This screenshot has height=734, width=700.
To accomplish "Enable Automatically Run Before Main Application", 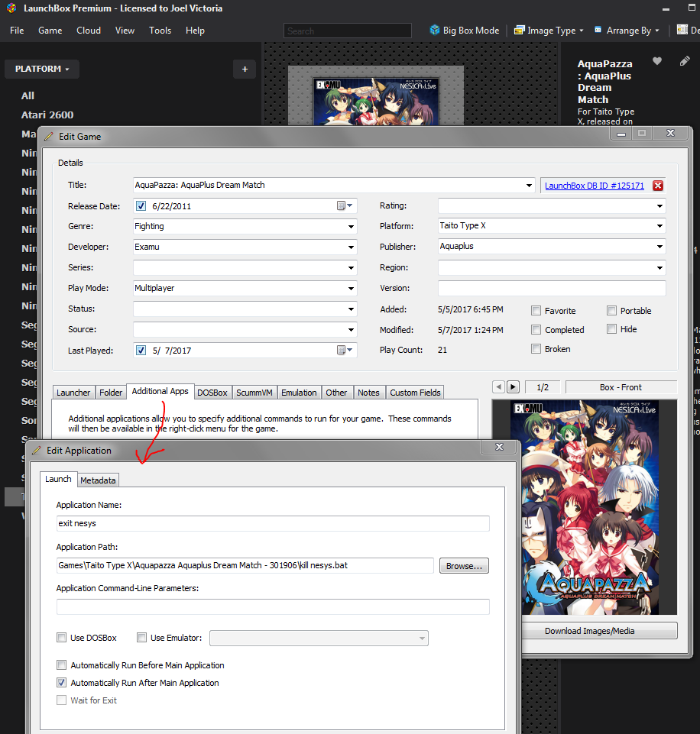I will [61, 664].
